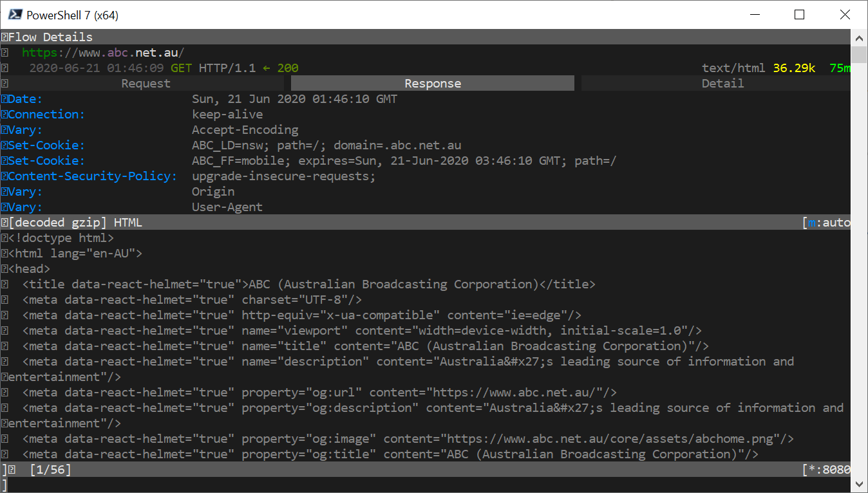This screenshot has height=493, width=868.
Task: Click the [*:8080 listening port indicator
Action: point(826,470)
